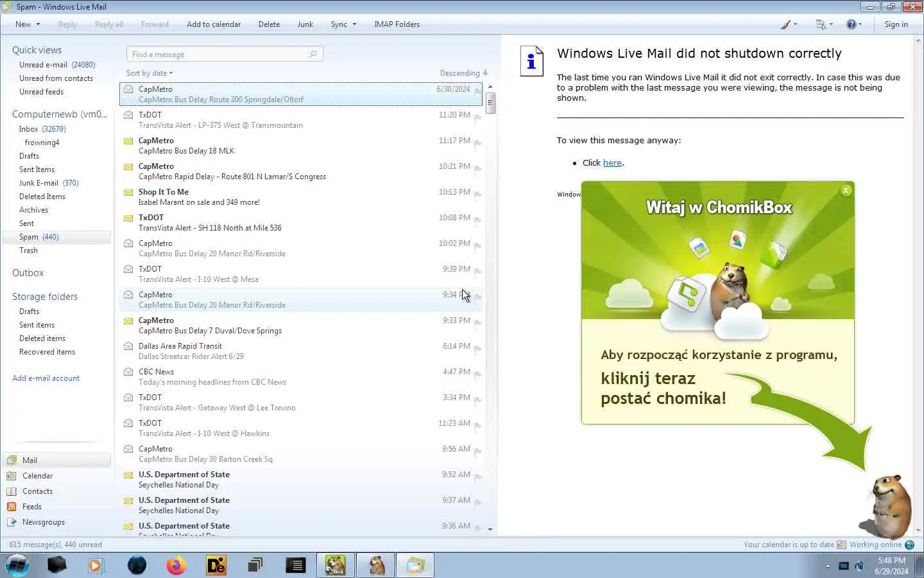
Task: Open the Inbox (32679) folder
Action: pos(42,129)
